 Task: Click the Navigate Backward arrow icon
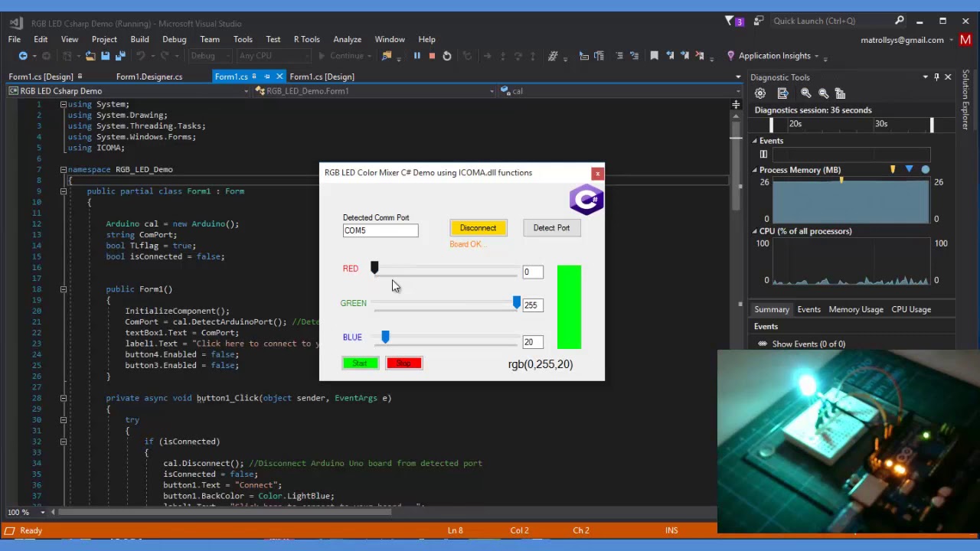(23, 56)
